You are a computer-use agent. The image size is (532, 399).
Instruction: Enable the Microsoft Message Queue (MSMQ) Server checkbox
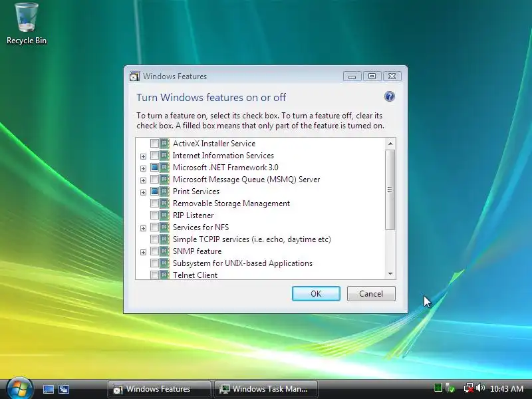(x=154, y=180)
